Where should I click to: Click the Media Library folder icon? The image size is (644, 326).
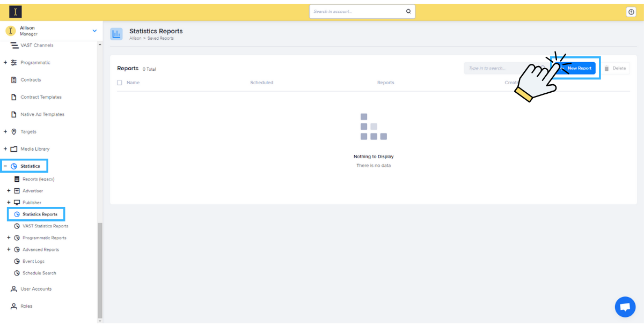click(x=14, y=149)
